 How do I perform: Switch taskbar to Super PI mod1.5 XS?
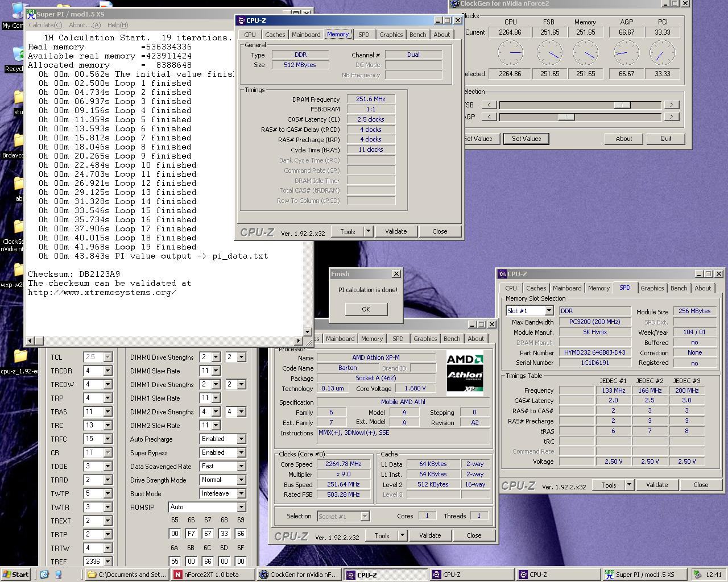[645, 575]
